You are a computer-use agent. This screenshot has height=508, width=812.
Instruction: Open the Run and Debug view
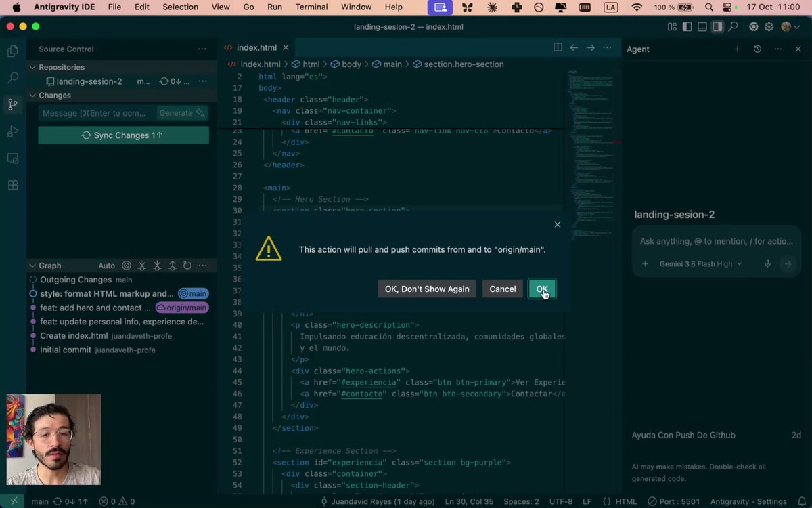(12, 131)
